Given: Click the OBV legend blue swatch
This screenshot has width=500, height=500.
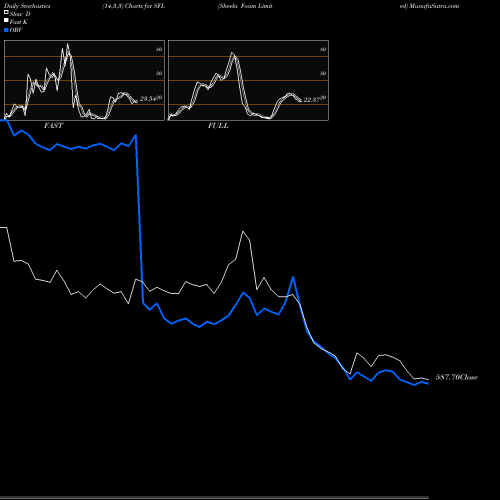Looking at the screenshot, I should tap(6, 30).
